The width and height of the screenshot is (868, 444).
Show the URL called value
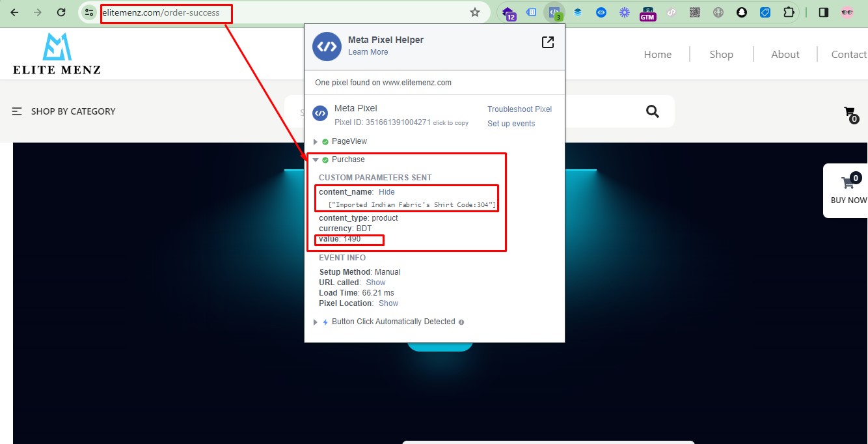tap(375, 283)
